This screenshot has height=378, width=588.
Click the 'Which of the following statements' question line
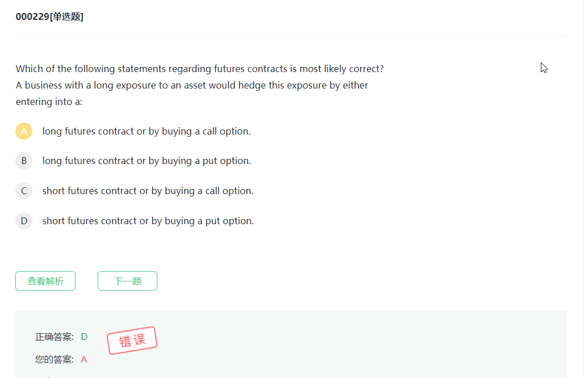point(199,69)
